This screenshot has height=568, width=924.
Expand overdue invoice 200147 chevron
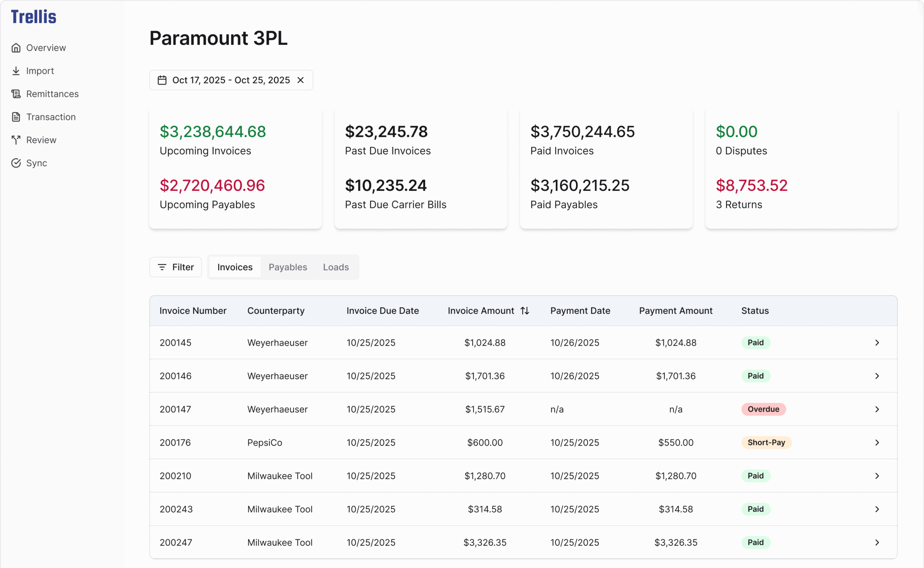877,409
